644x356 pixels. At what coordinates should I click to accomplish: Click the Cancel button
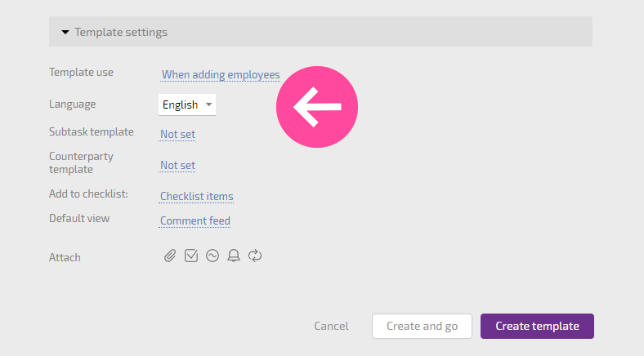[331, 326]
